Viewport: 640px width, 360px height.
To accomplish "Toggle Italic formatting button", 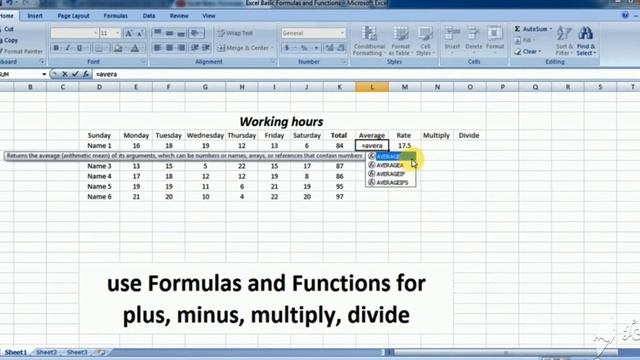I will [68, 48].
